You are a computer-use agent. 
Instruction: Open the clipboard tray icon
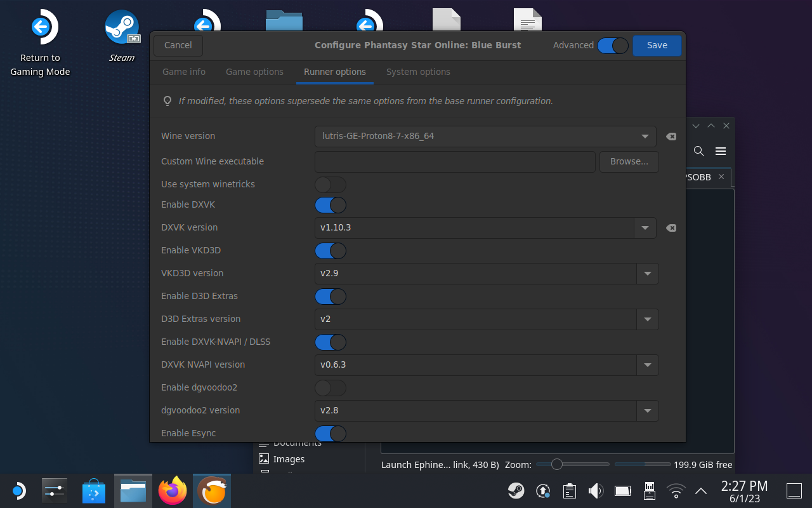tap(569, 491)
